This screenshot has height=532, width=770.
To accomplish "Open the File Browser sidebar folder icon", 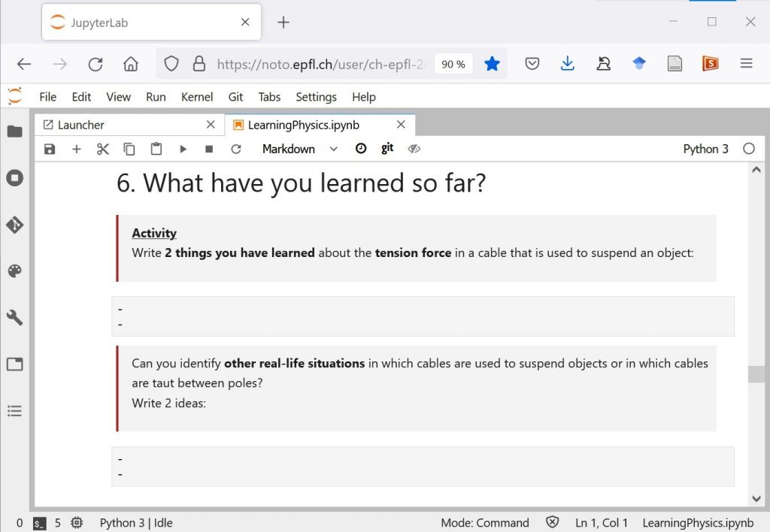I will tap(14, 131).
